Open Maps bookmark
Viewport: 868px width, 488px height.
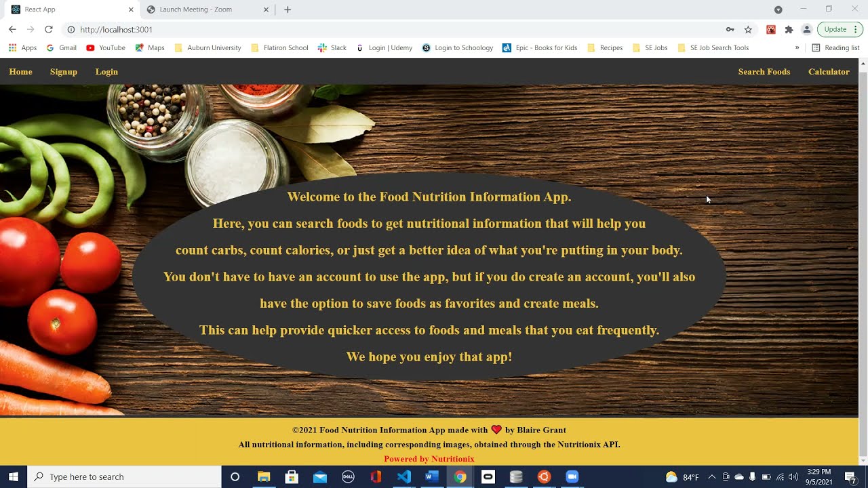[150, 47]
